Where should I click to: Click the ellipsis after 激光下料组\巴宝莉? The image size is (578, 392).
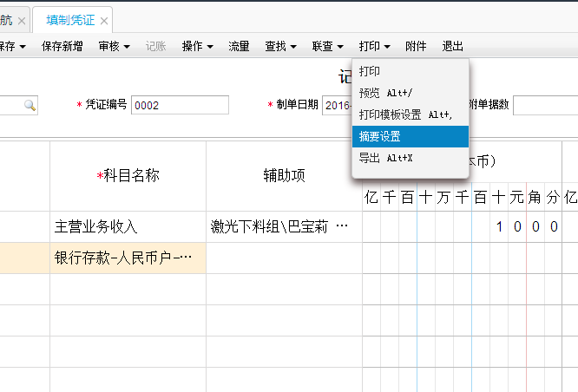341,227
